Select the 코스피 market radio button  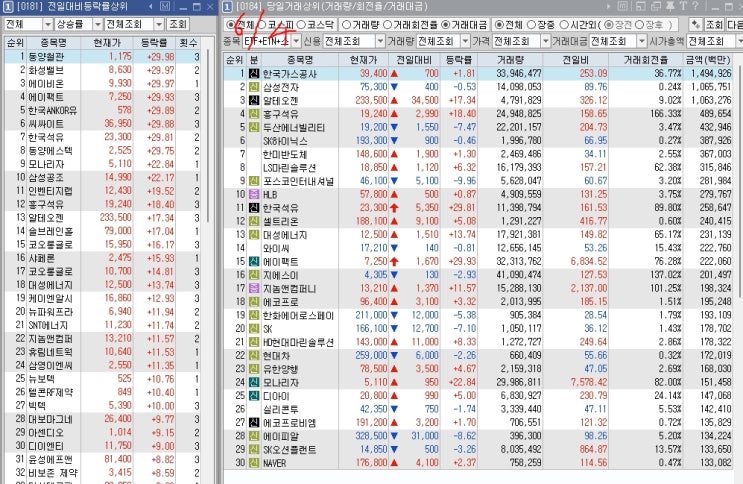pyautogui.click(x=262, y=24)
